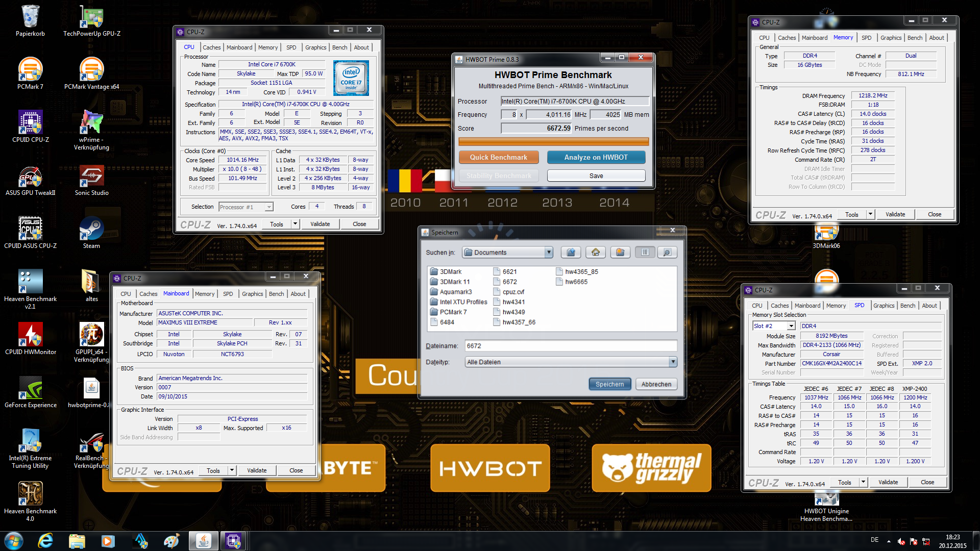The image size is (980, 551).
Task: Open wPrime Verknüpfung shortcut
Action: pyautogui.click(x=92, y=130)
